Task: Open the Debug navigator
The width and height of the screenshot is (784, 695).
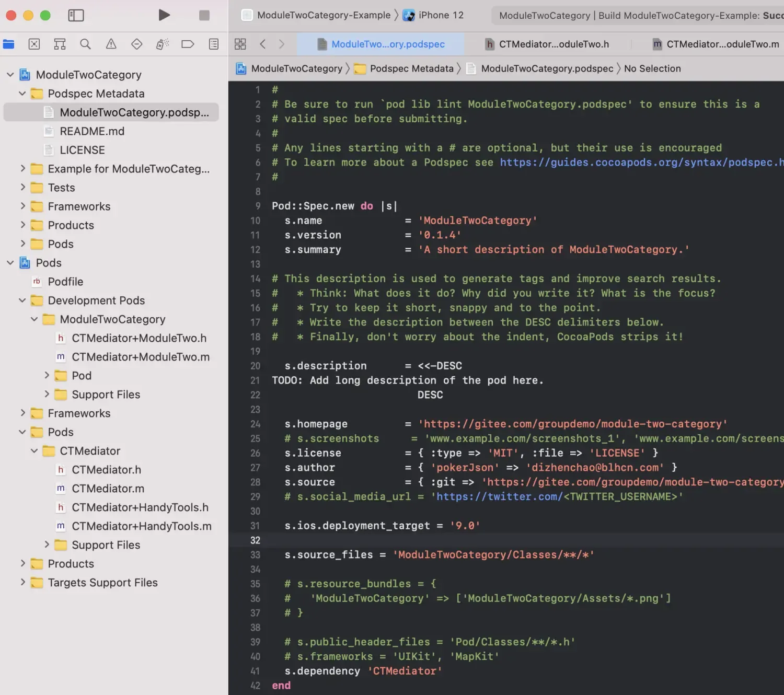Action: [x=162, y=44]
